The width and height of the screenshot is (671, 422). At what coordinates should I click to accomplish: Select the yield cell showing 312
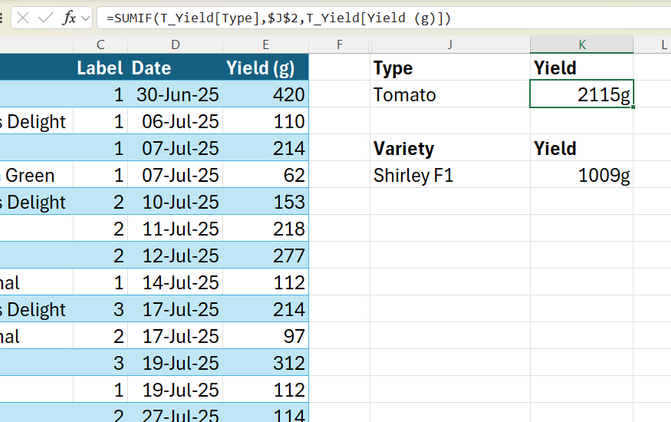coord(266,363)
